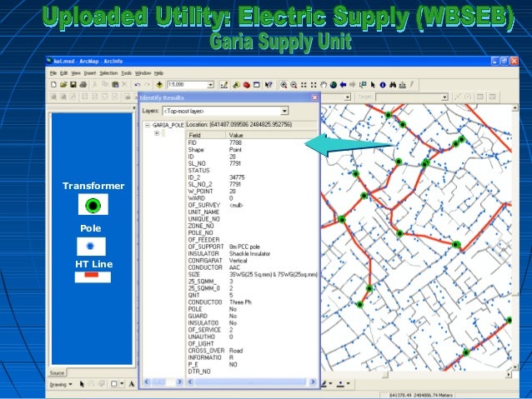The height and width of the screenshot is (399, 532).
Task: Switch to the Source tab
Action: 57,373
